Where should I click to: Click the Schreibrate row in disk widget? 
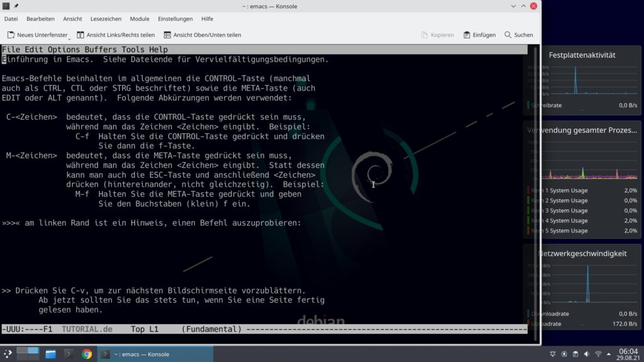tap(582, 106)
